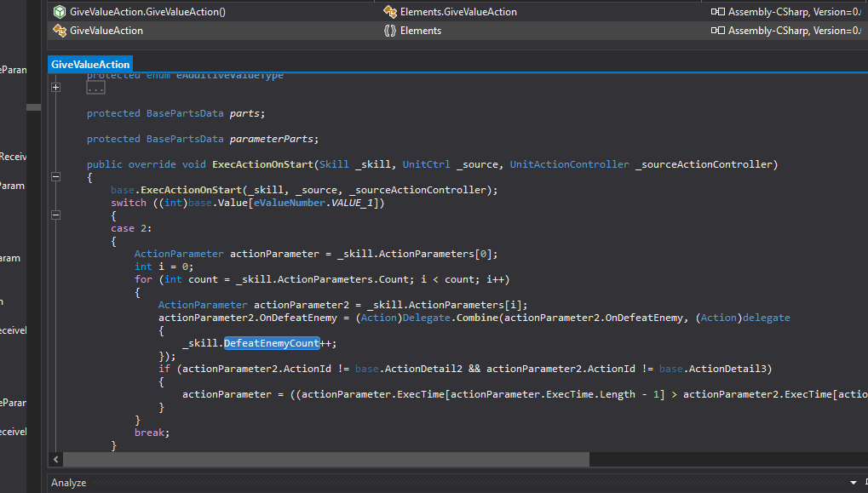This screenshot has width=868, height=493.
Task: Click ActionParameter type in actionParameter2 declaration
Action: coord(203,305)
